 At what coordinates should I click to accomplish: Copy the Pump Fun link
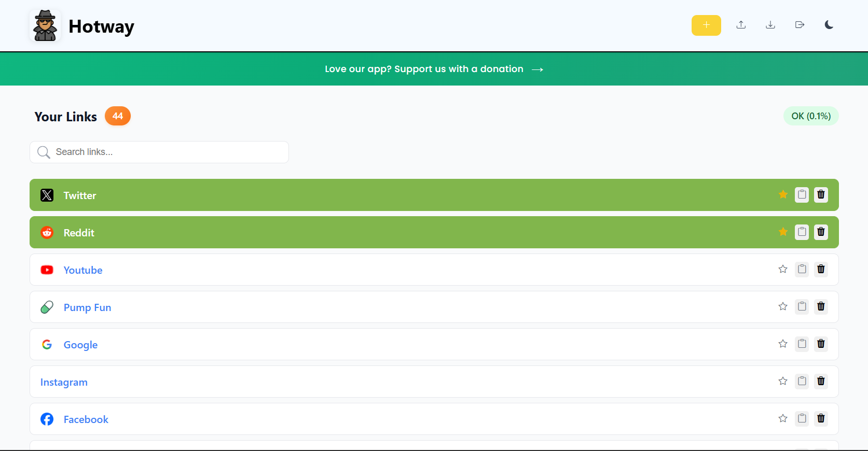coord(802,306)
